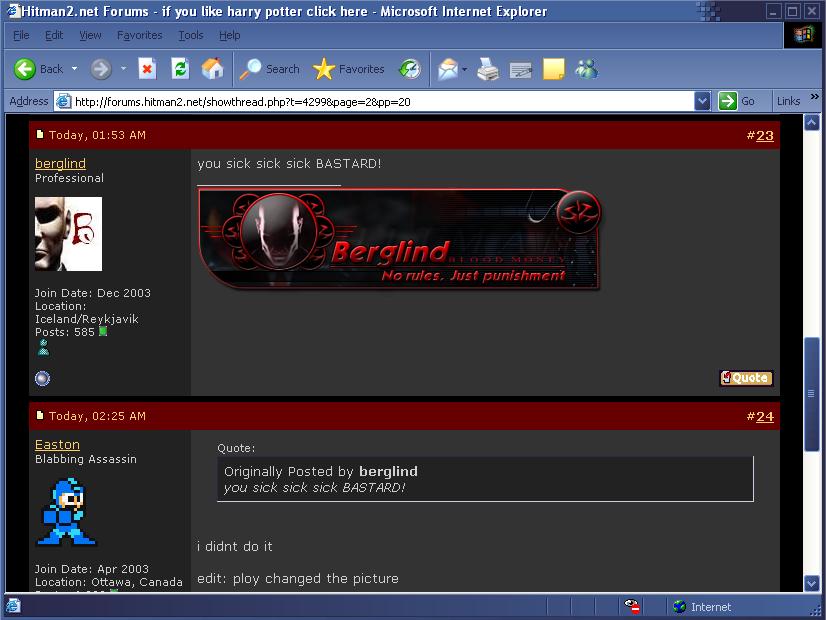The width and height of the screenshot is (826, 620).
Task: Click the 'Location: Ottawa, Canada' text
Action: click(109, 582)
